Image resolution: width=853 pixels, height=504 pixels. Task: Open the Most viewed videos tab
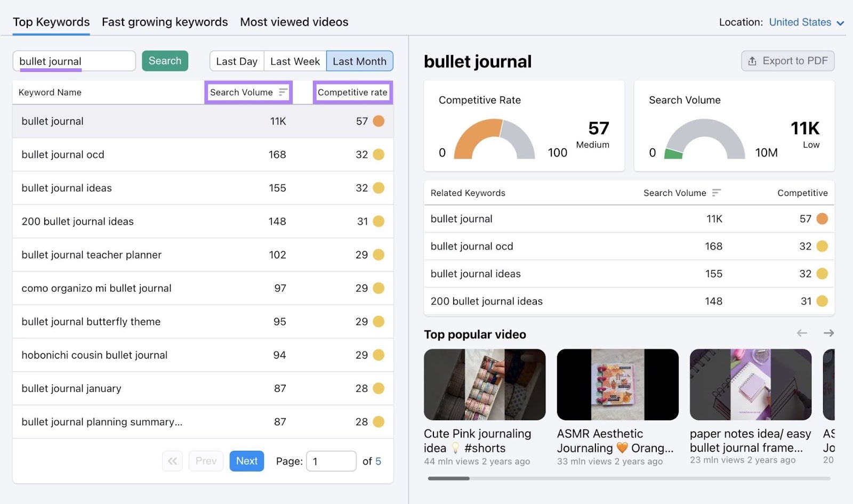(294, 22)
